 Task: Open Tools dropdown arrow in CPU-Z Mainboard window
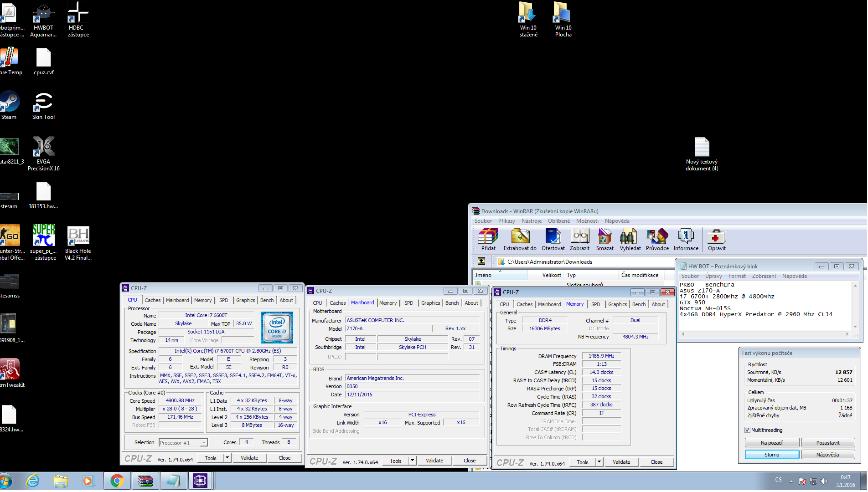[412, 461]
